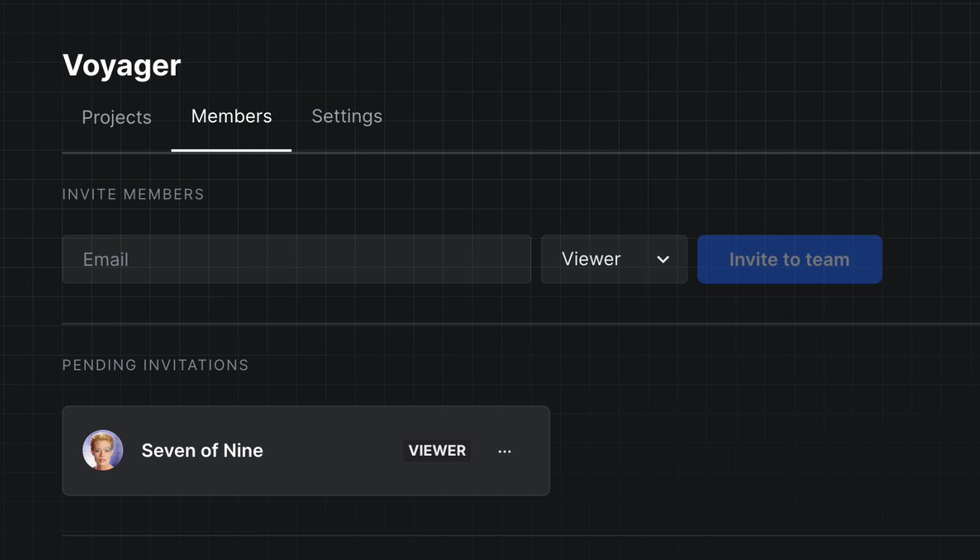Click the Pending Invitations section heading
Image resolution: width=980 pixels, height=560 pixels.
coord(155,365)
